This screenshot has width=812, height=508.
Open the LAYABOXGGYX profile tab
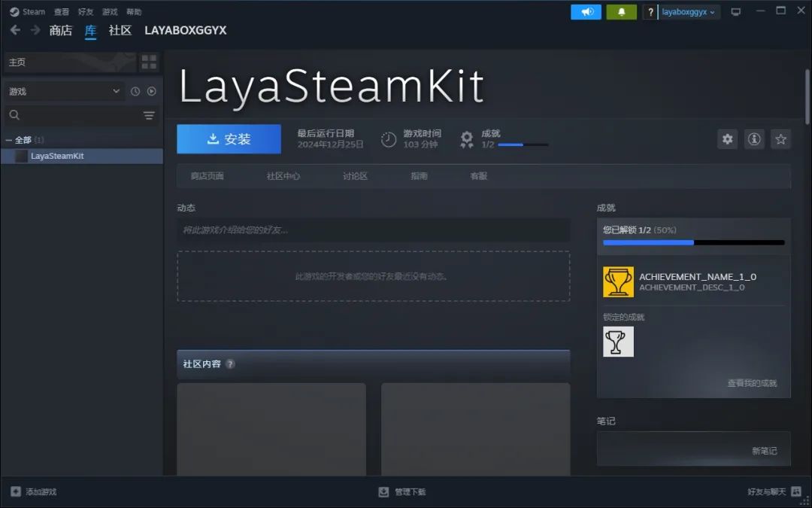click(186, 31)
